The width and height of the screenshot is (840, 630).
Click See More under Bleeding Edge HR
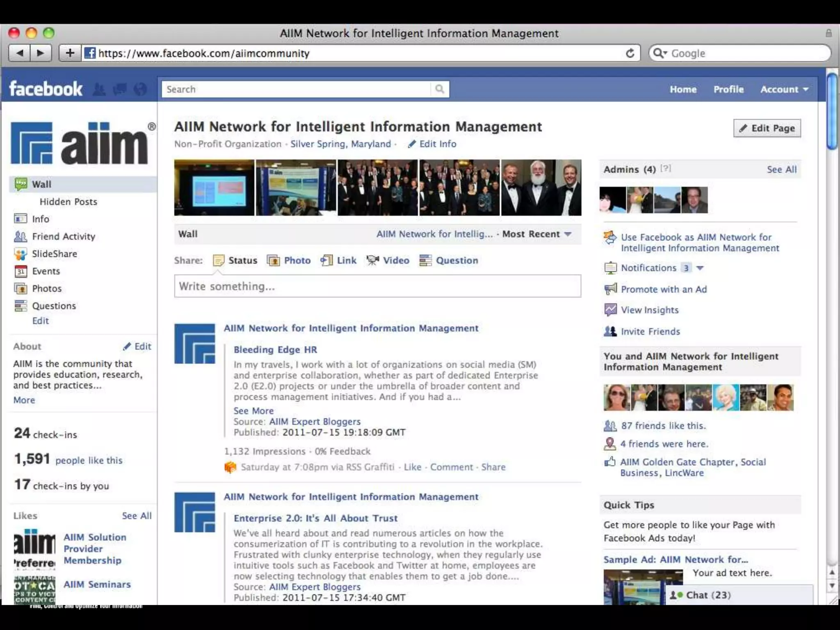(x=253, y=411)
